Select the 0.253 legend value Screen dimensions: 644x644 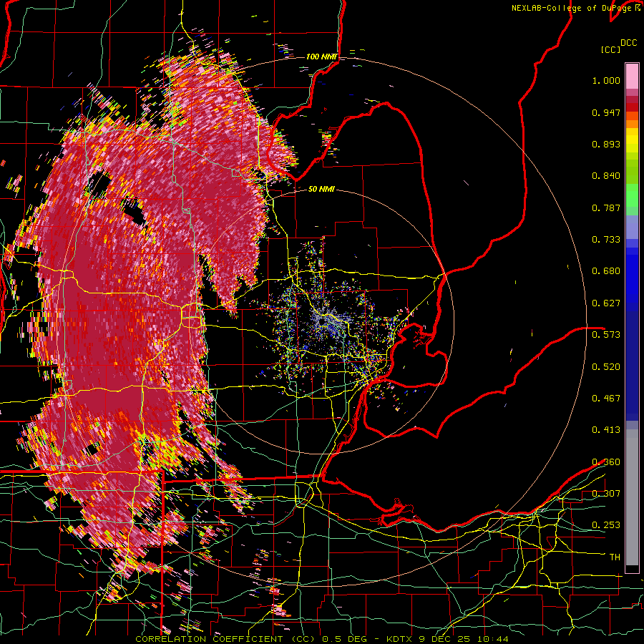(x=606, y=525)
